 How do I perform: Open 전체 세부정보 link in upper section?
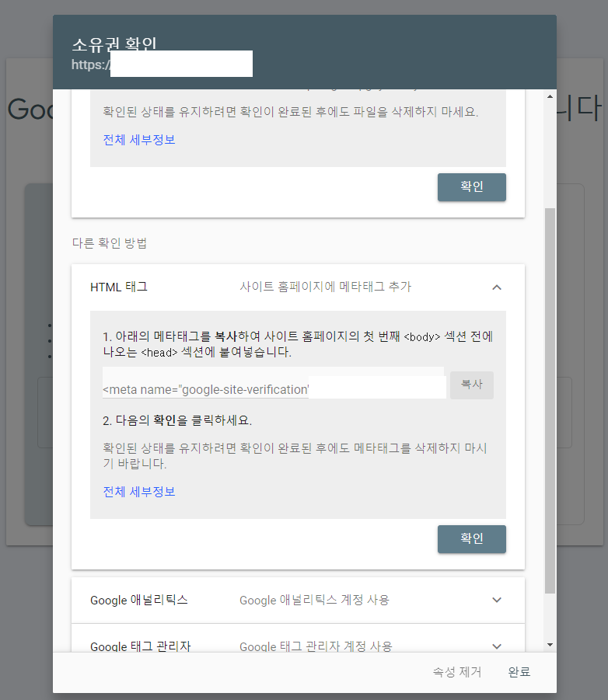pos(139,140)
